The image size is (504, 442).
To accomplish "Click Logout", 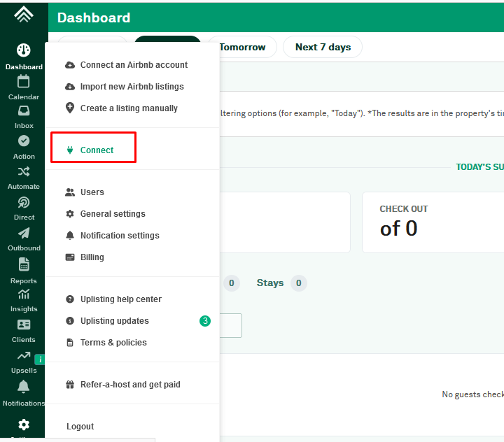I will pos(80,426).
